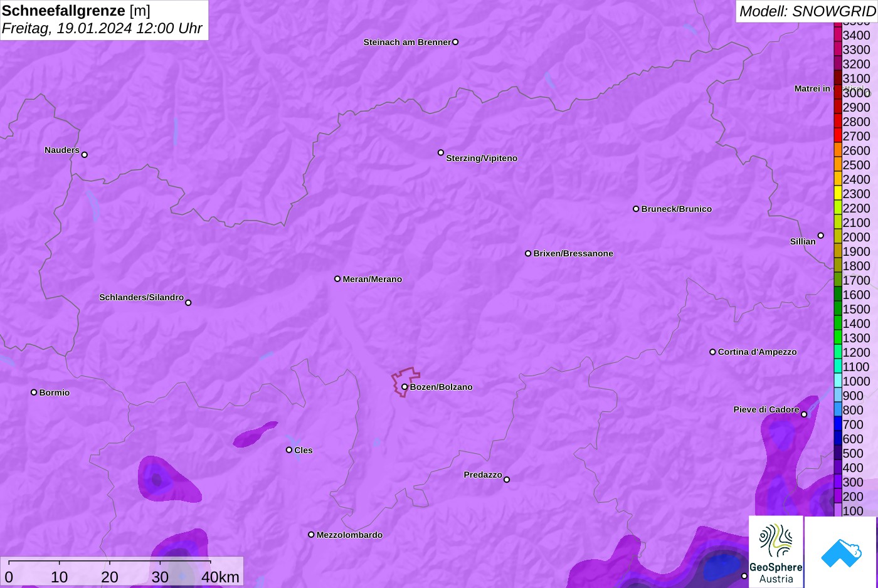Click the Nauders town marker dot
878x588 pixels.
click(85, 155)
